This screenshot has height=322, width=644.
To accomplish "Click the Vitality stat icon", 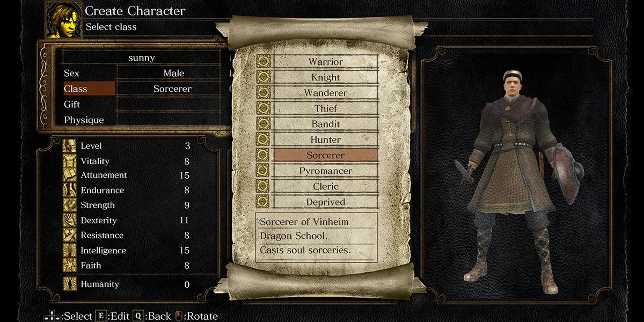I will click(70, 161).
